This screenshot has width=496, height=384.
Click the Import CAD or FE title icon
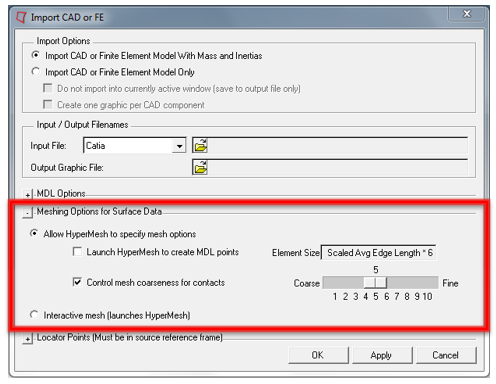click(21, 17)
